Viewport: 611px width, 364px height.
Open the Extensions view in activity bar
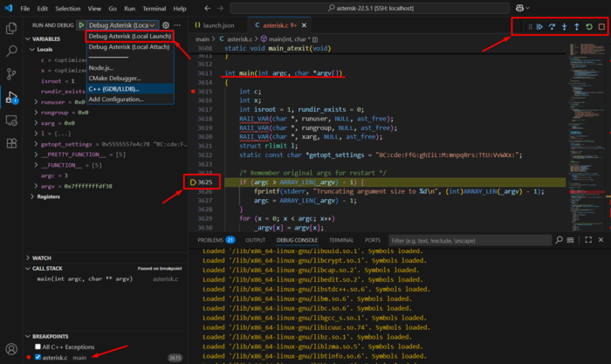point(11,142)
